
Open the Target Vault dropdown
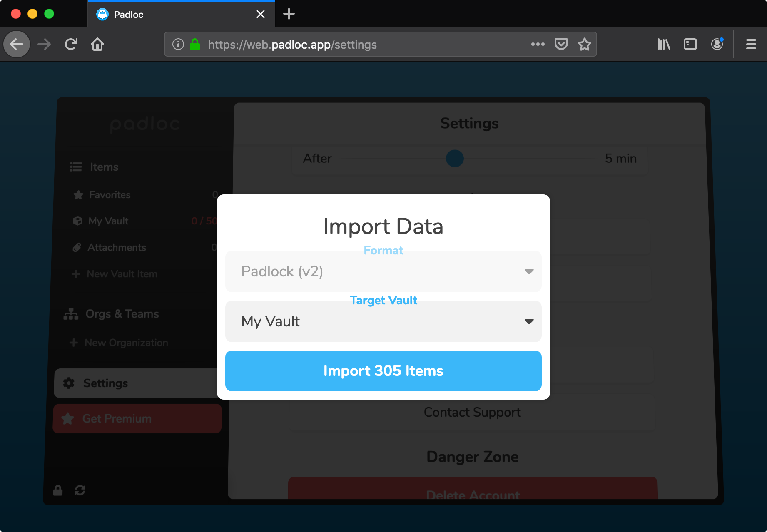[x=383, y=321]
